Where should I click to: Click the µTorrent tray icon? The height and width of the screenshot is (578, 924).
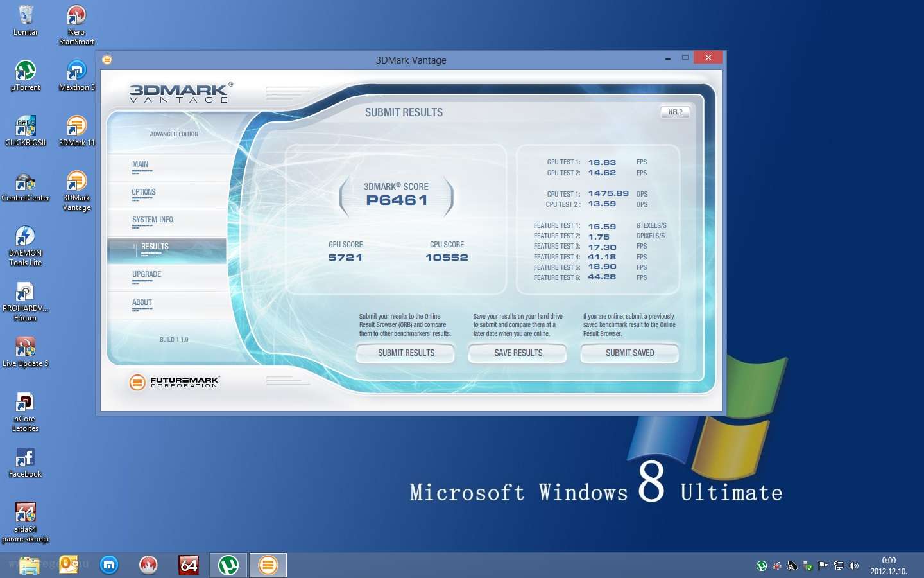click(x=762, y=566)
